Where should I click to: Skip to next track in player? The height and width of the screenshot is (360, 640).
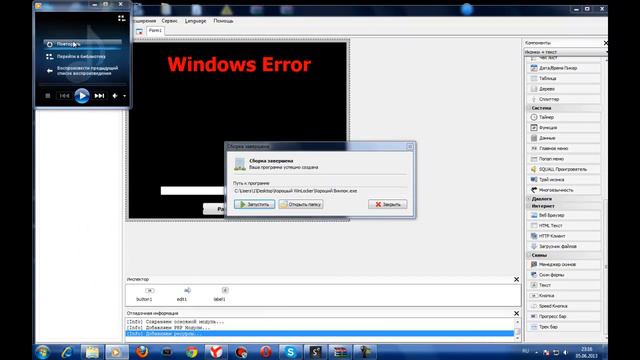tap(99, 96)
